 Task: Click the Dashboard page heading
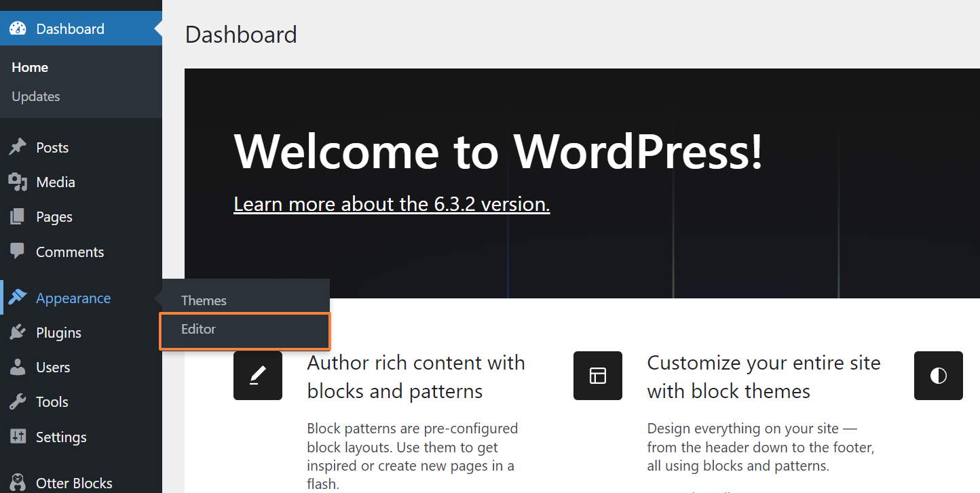pos(241,34)
